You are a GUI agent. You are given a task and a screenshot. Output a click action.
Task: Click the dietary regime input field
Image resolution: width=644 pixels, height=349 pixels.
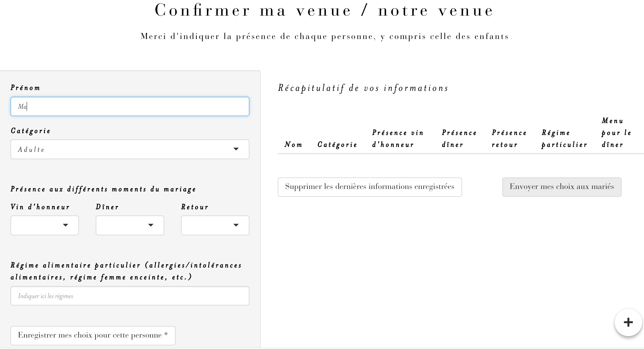point(130,296)
